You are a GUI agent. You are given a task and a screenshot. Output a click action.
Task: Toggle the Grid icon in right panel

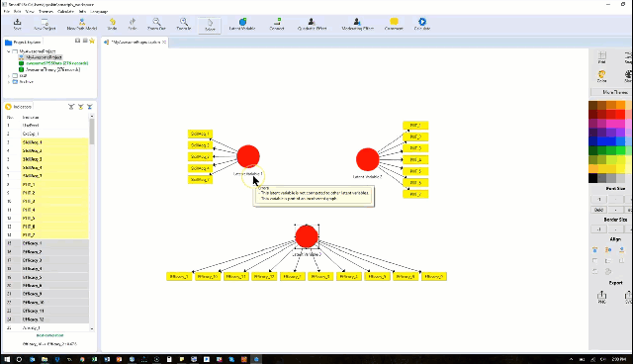point(602,57)
